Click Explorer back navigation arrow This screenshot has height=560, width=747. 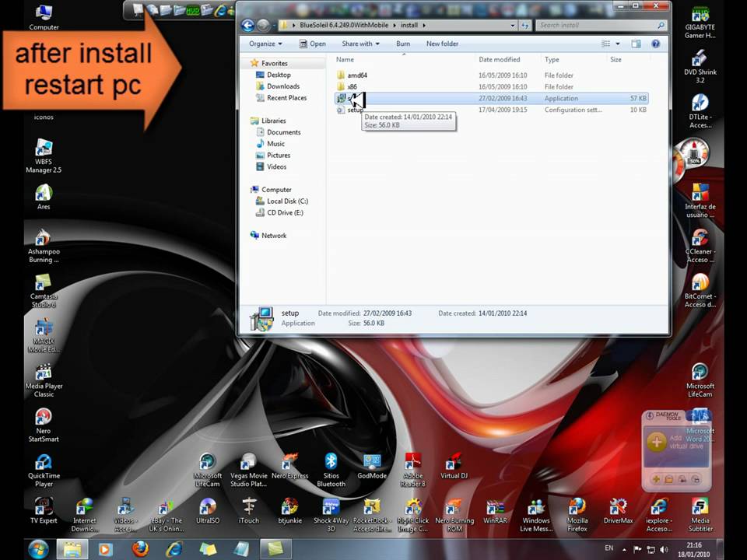point(247,25)
